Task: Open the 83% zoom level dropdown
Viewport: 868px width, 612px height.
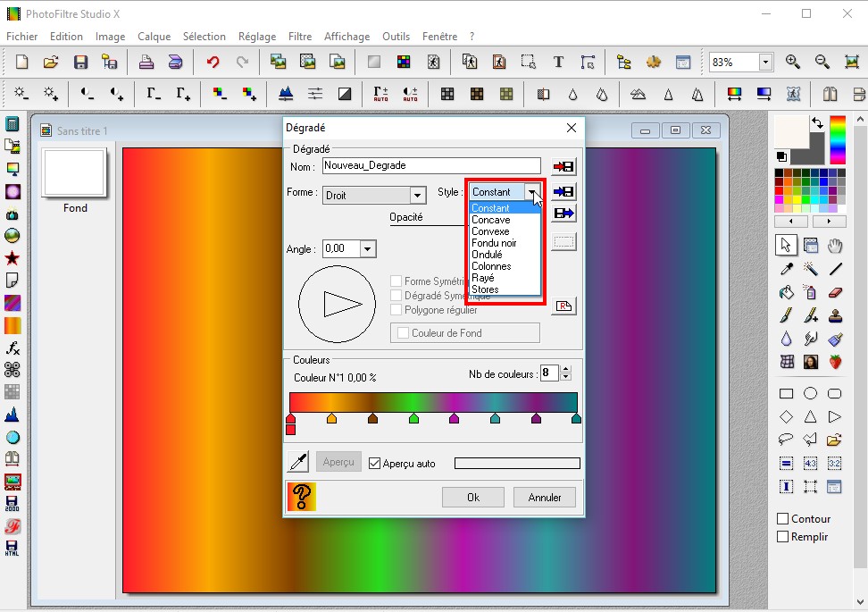Action: (x=765, y=62)
